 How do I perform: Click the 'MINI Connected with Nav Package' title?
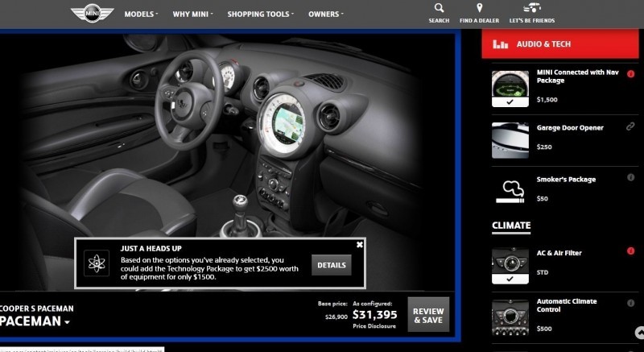(577, 77)
